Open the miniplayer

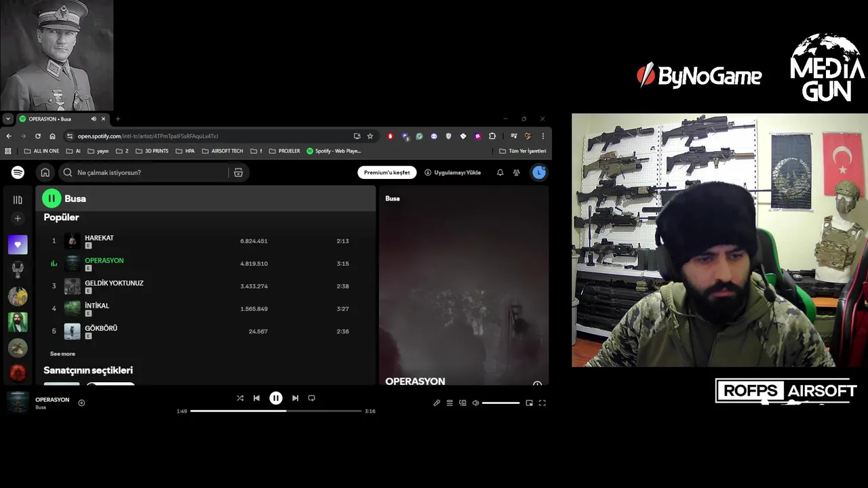click(x=529, y=403)
